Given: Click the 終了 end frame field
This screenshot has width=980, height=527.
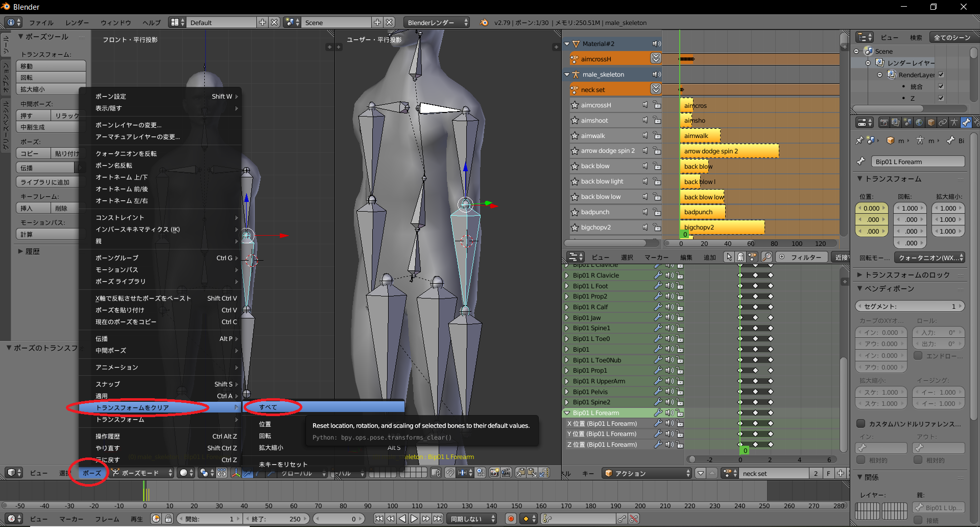Looking at the screenshot, I should 276,519.
